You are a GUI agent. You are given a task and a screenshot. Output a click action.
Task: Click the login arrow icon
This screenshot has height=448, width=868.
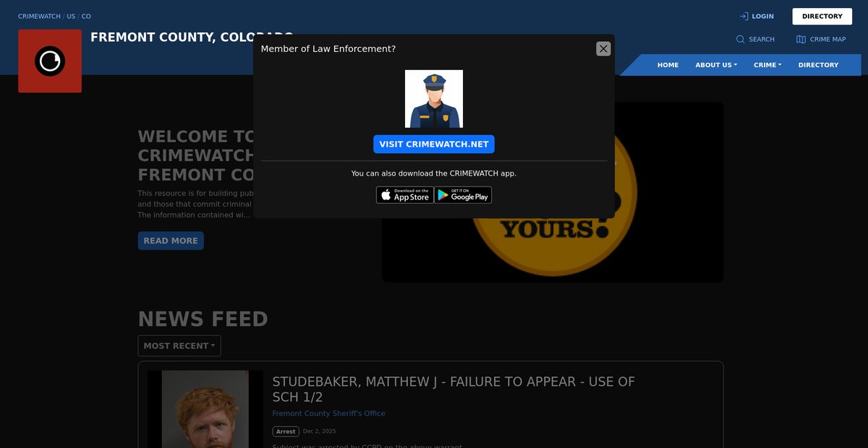click(744, 16)
